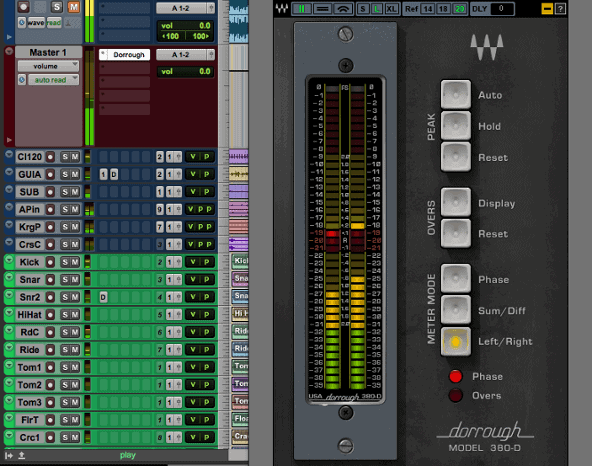Click the yellow collapse bar icon

(x=547, y=9)
